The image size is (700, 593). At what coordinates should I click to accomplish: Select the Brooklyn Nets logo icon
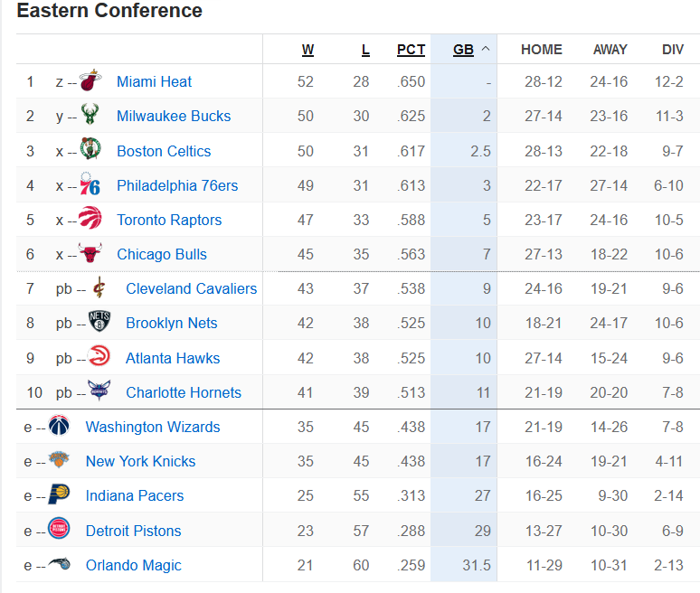99,321
